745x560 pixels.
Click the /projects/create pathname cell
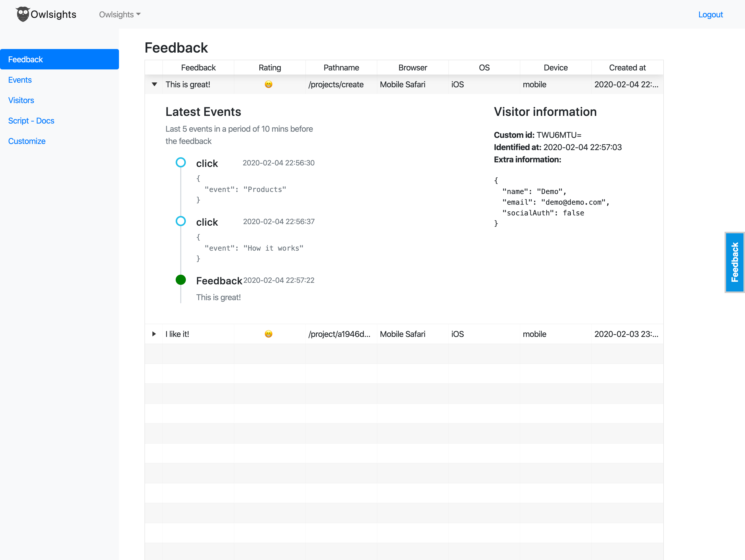(336, 84)
